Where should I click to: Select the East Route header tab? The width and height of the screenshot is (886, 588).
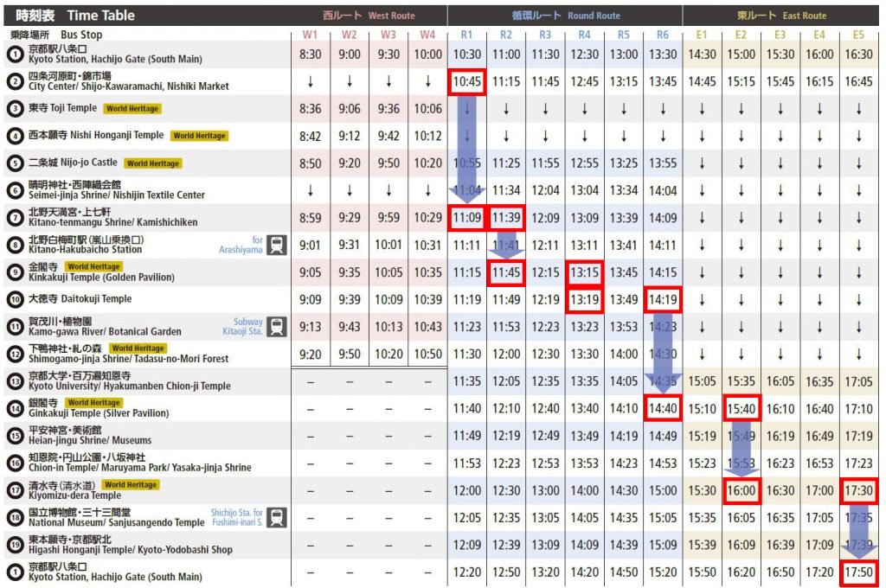(x=782, y=16)
